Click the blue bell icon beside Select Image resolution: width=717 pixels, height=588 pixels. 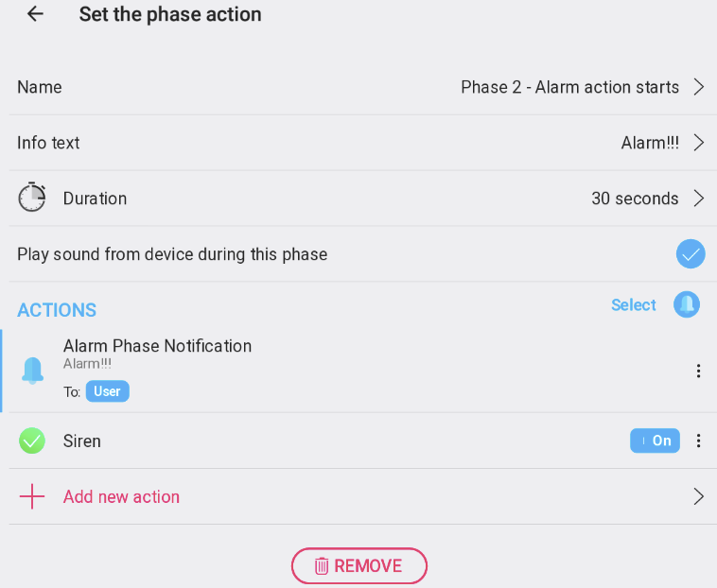687,304
